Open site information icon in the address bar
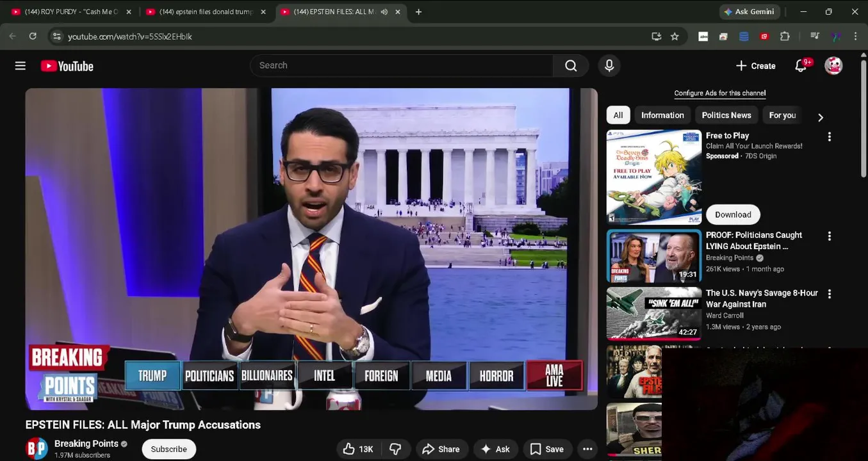This screenshot has width=868, height=461. tap(56, 36)
